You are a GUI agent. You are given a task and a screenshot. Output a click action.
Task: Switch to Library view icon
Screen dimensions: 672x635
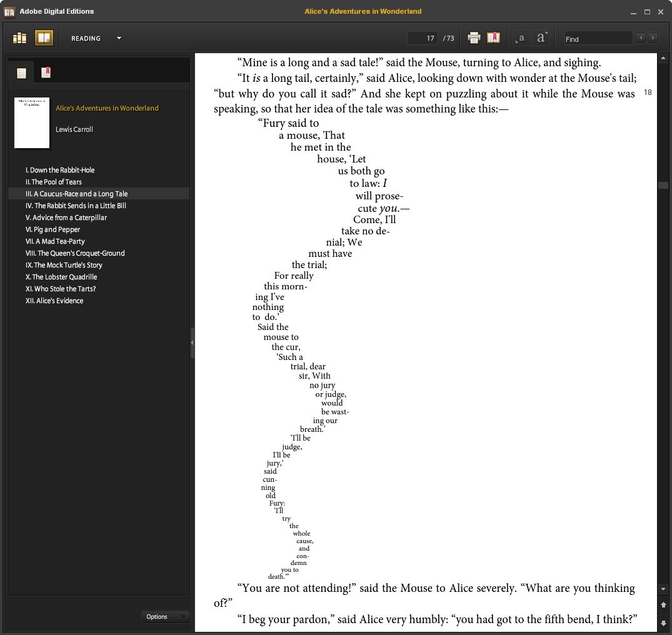click(20, 38)
